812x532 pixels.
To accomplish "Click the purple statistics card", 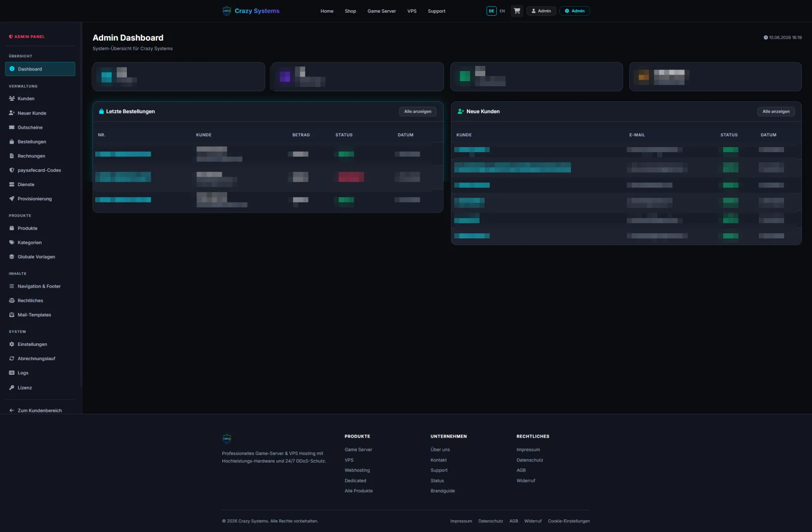I will (357, 77).
